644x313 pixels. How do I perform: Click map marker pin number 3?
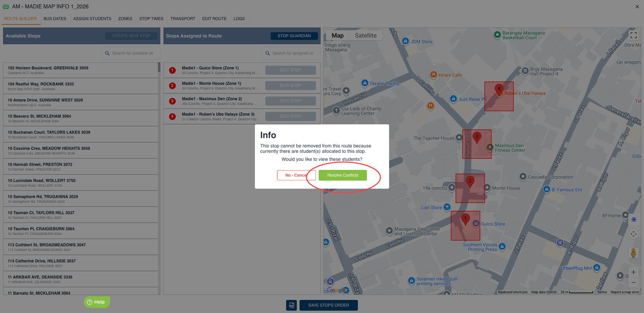coord(477,138)
